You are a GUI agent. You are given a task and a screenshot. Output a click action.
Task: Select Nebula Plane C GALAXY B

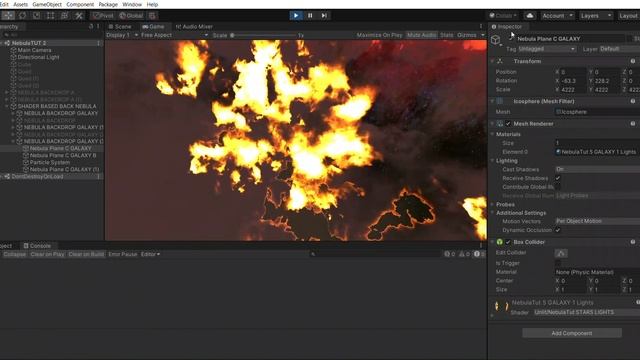pyautogui.click(x=63, y=156)
